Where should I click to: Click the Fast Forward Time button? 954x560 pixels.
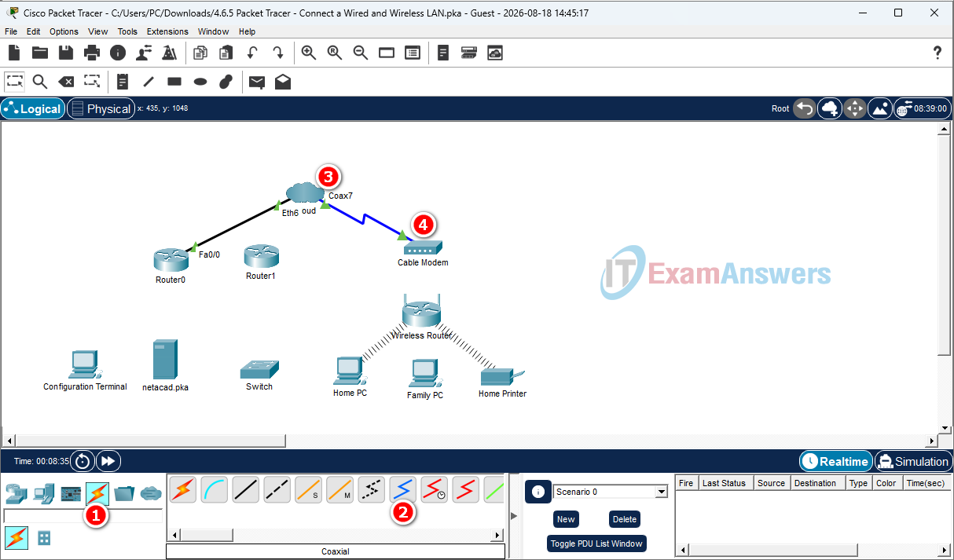click(108, 461)
